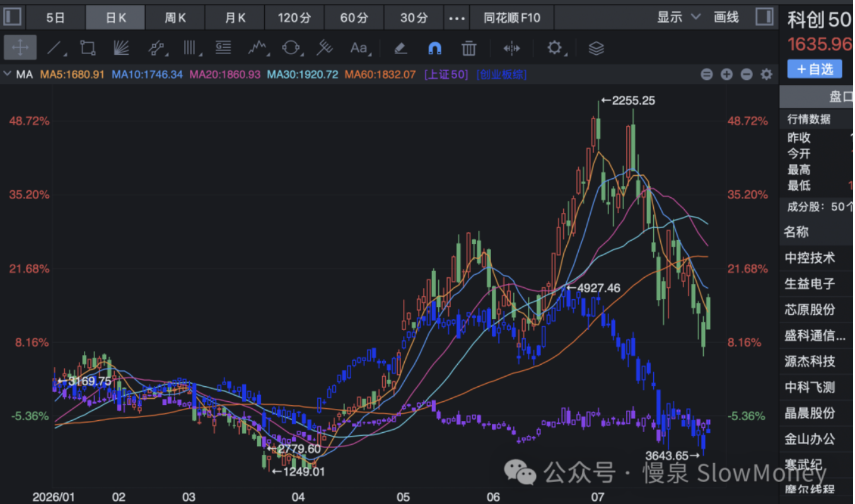Click 中控技术 in the constituent list

[x=810, y=258]
